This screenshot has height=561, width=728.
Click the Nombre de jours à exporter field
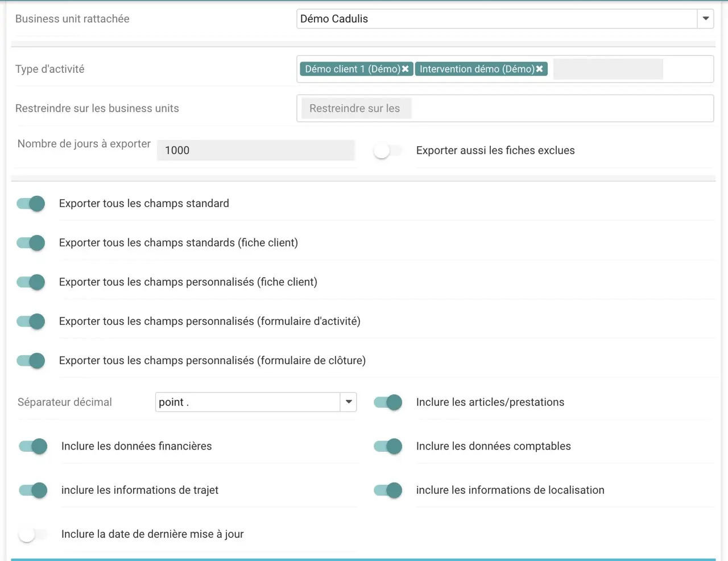click(256, 150)
